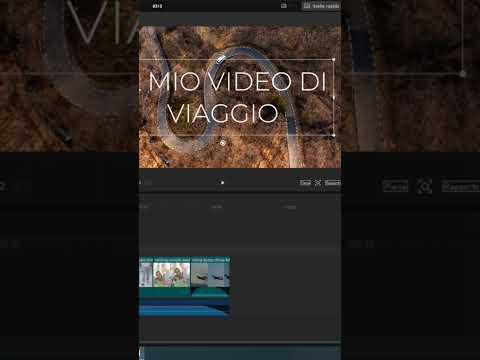Click the play button under the preview
This screenshot has height=360, width=480.
tap(222, 183)
